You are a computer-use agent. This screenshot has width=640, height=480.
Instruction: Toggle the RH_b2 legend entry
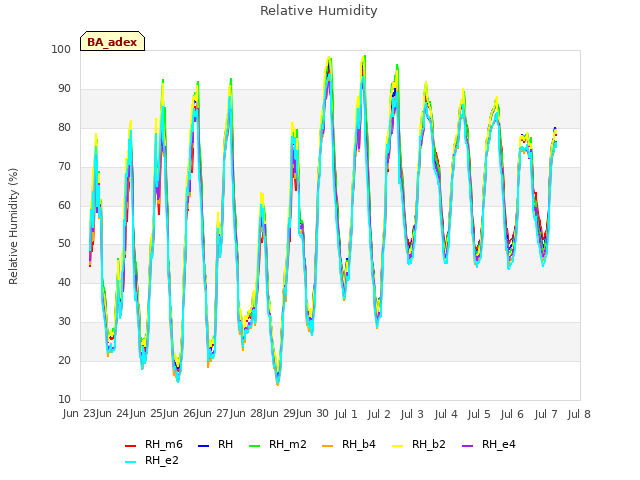pos(418,444)
